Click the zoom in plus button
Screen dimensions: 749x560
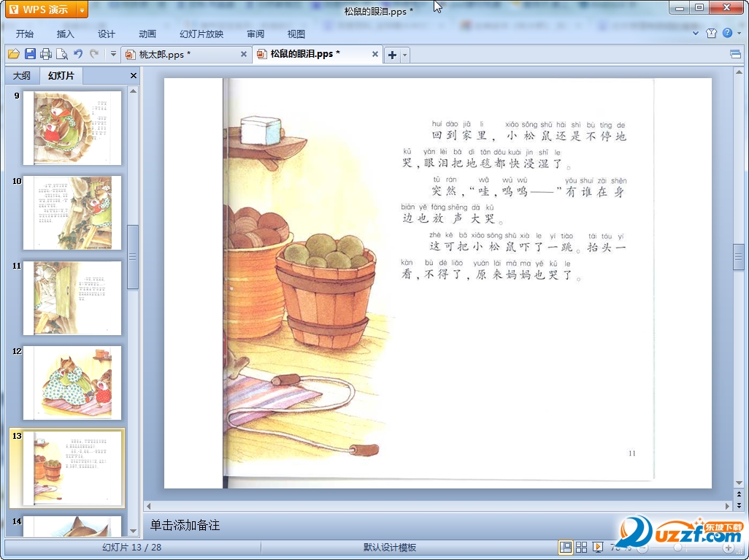(x=729, y=548)
